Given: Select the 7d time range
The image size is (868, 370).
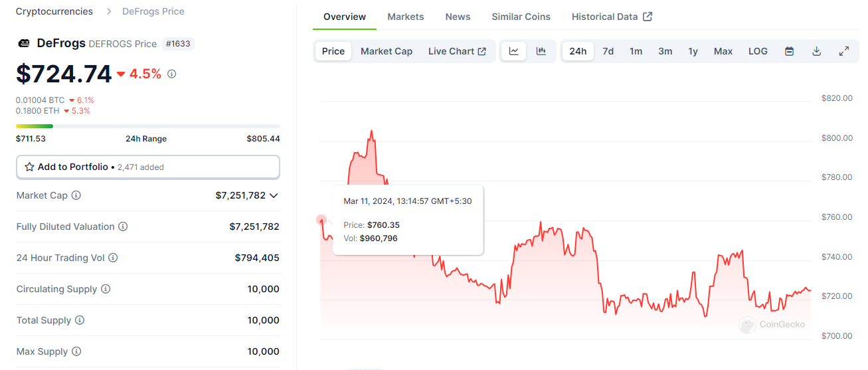Looking at the screenshot, I should coord(608,51).
